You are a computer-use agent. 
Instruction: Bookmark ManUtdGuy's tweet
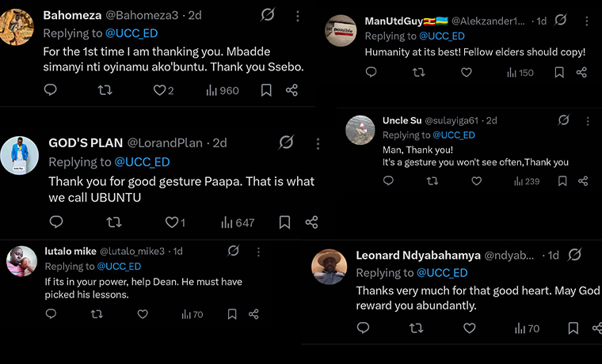pyautogui.click(x=558, y=73)
